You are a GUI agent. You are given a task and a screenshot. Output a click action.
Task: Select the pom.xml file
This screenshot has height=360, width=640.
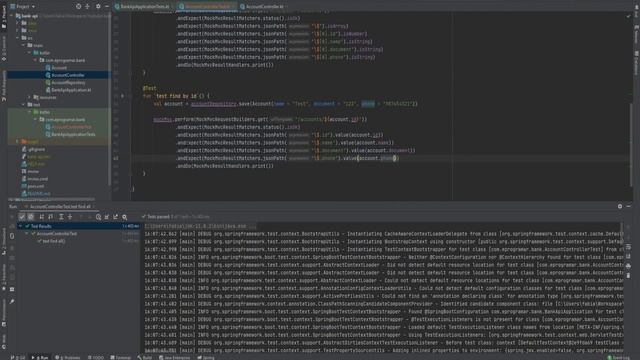(32, 186)
